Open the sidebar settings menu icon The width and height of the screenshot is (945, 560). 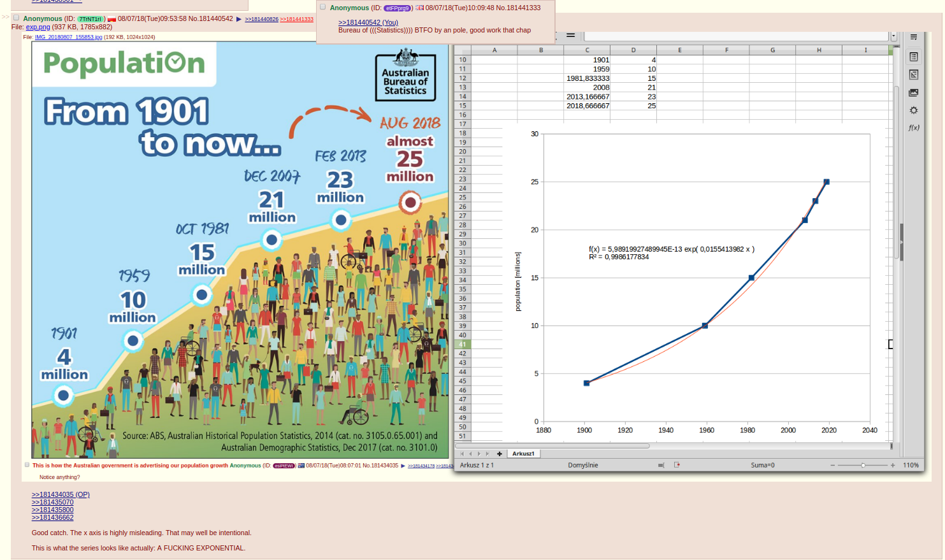tap(914, 37)
